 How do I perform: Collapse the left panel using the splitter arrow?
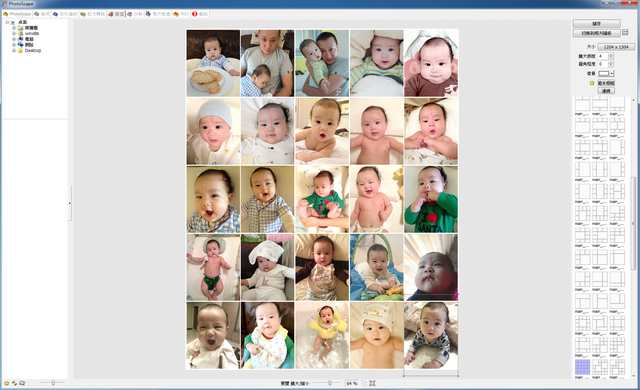tap(70, 203)
